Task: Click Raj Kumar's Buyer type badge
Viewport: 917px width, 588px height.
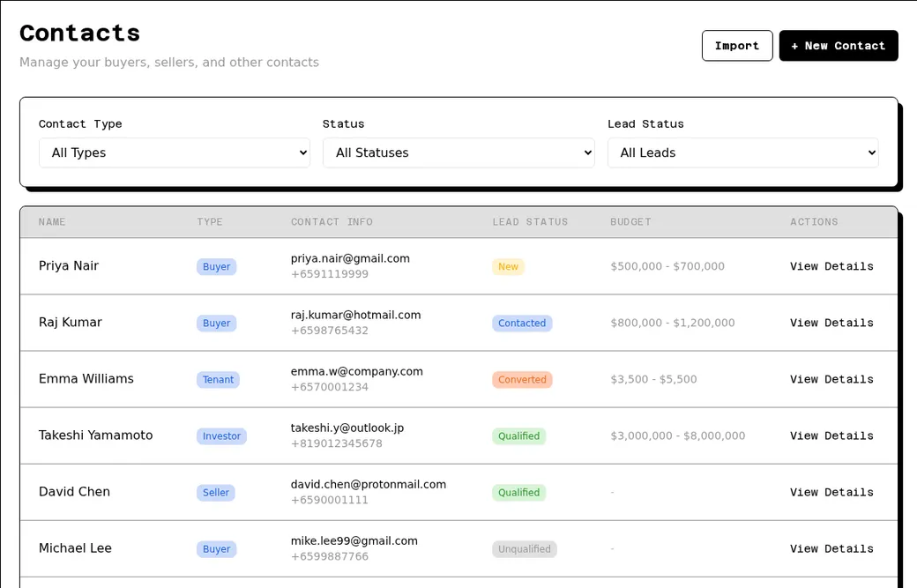Action: tap(216, 324)
